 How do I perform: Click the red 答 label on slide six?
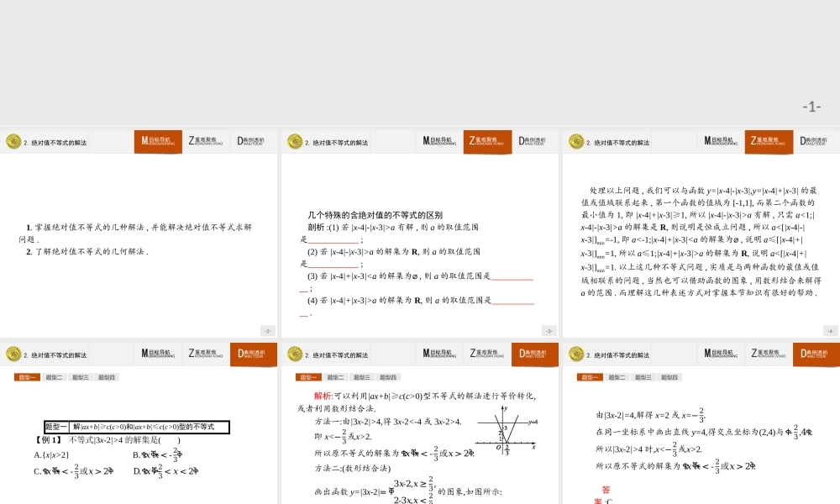click(605, 489)
